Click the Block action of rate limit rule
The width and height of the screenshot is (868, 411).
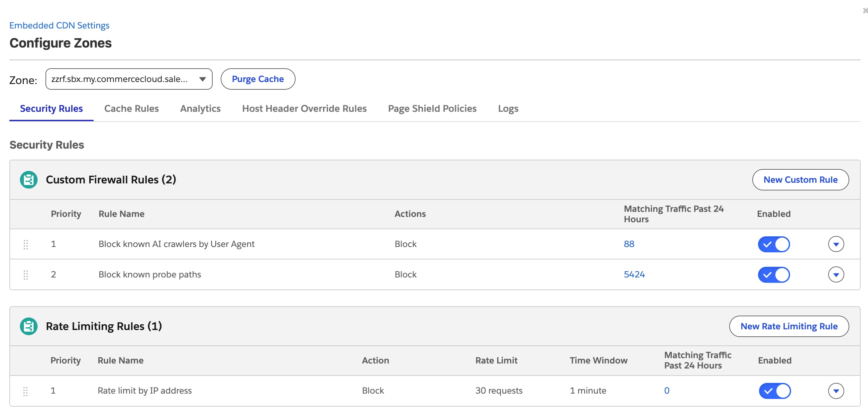click(373, 391)
